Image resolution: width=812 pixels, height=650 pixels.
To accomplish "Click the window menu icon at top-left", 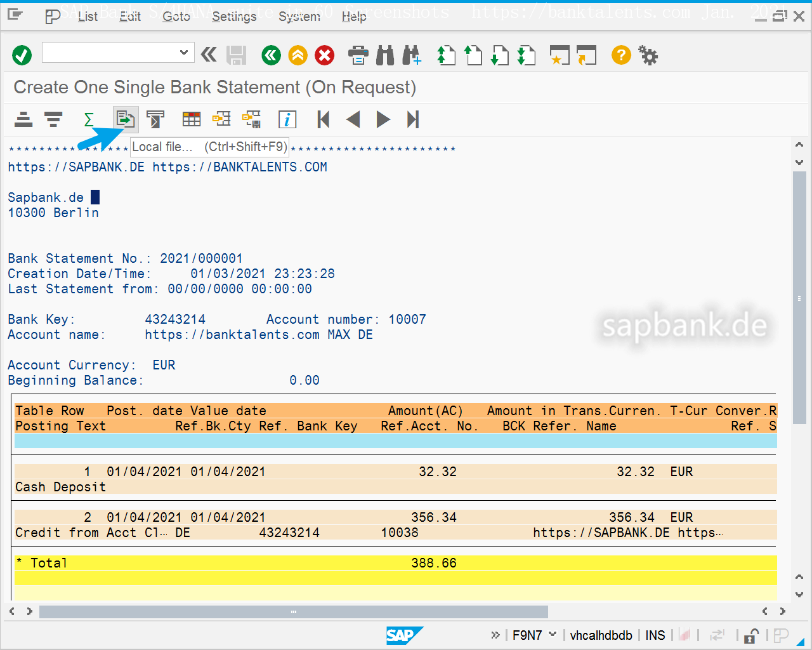I will (15, 14).
